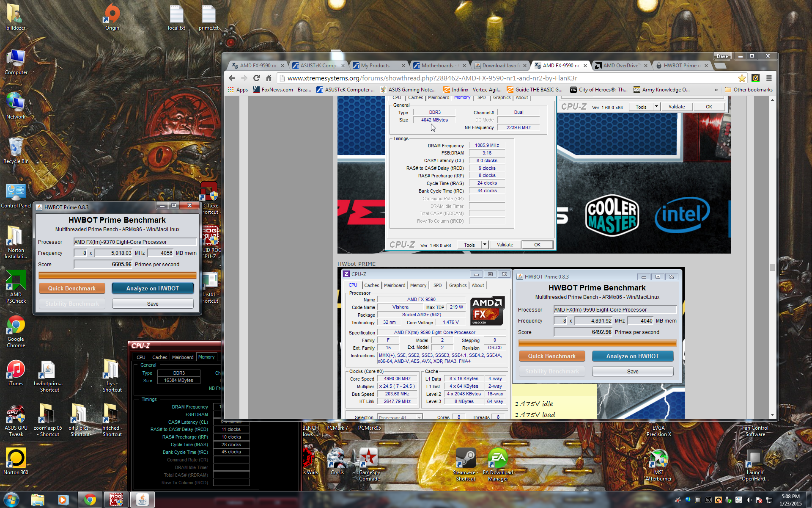
Task: Click ROG CPU-Z icon in the taskbar
Action: pyautogui.click(x=116, y=500)
